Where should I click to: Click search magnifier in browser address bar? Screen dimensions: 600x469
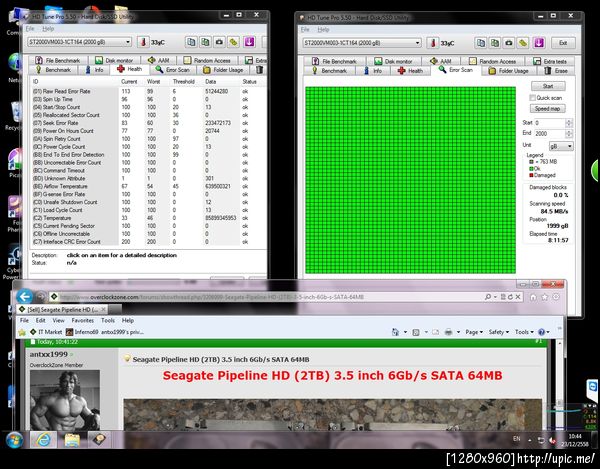[488, 297]
